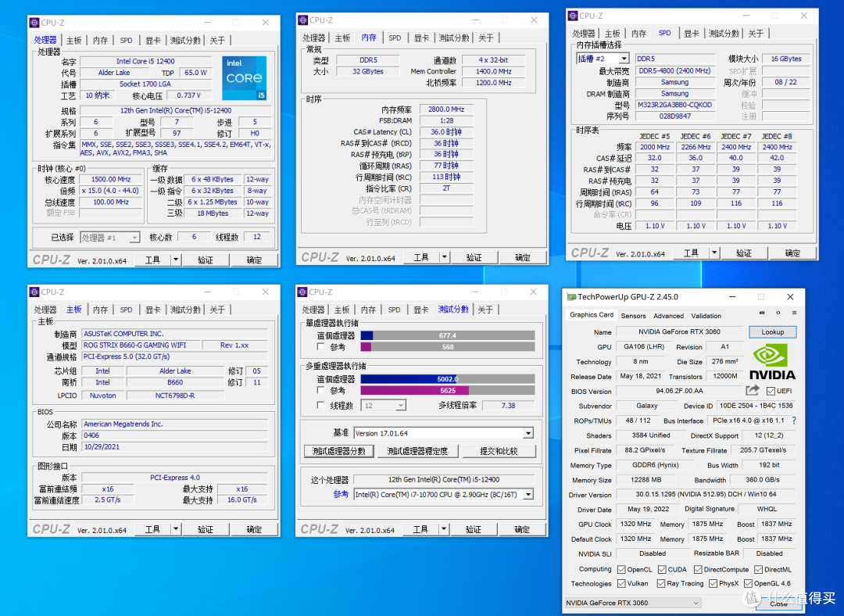Switch to 关于 tab in benchmark window

point(485,310)
